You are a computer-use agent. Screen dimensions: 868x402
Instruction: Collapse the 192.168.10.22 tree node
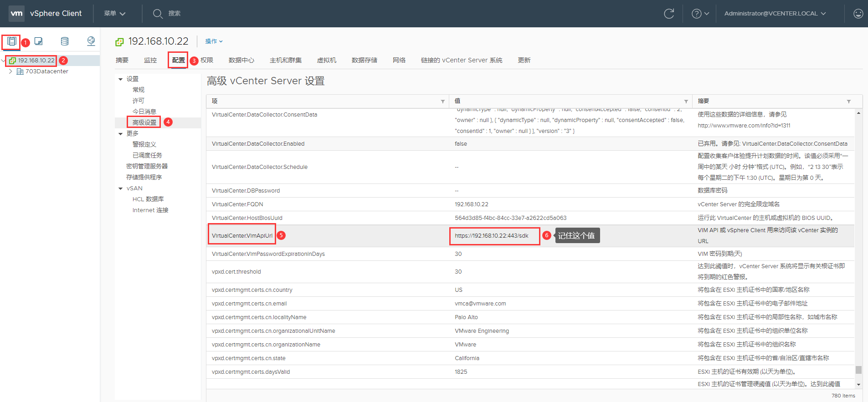pyautogui.click(x=4, y=60)
